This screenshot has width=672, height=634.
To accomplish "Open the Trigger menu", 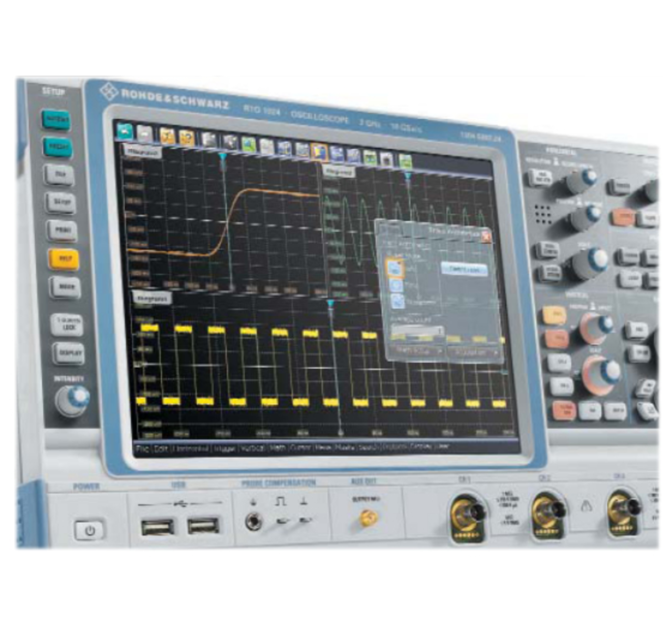I will pos(225,449).
